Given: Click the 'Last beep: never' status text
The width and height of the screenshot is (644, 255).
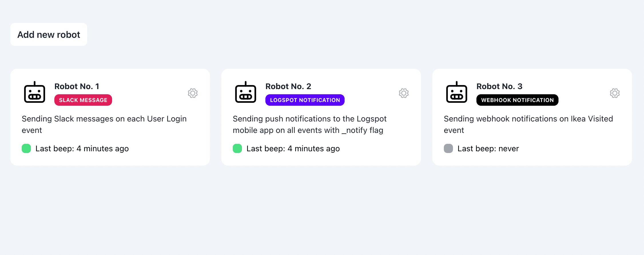Looking at the screenshot, I should [488, 148].
